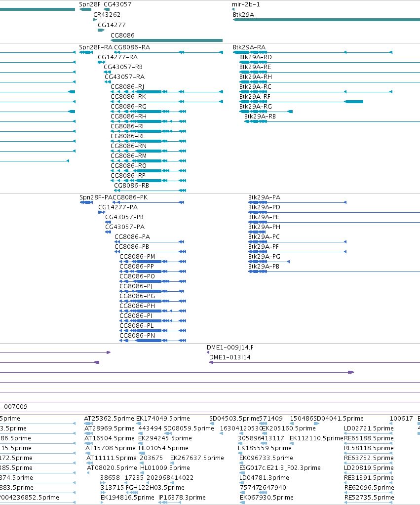
Task: Open protein CG8086-PG label
Action: pyautogui.click(x=137, y=296)
